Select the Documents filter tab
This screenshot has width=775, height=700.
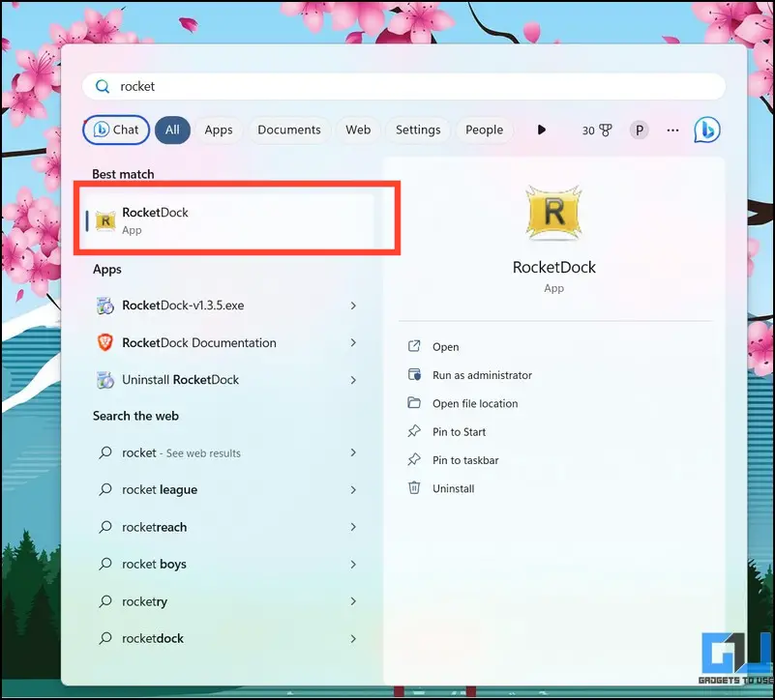coord(289,130)
